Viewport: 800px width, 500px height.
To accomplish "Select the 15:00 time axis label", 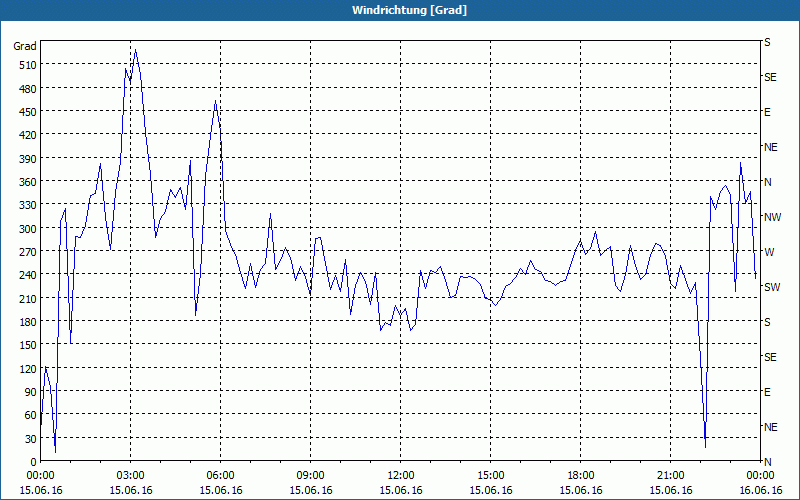I will click(x=491, y=476).
